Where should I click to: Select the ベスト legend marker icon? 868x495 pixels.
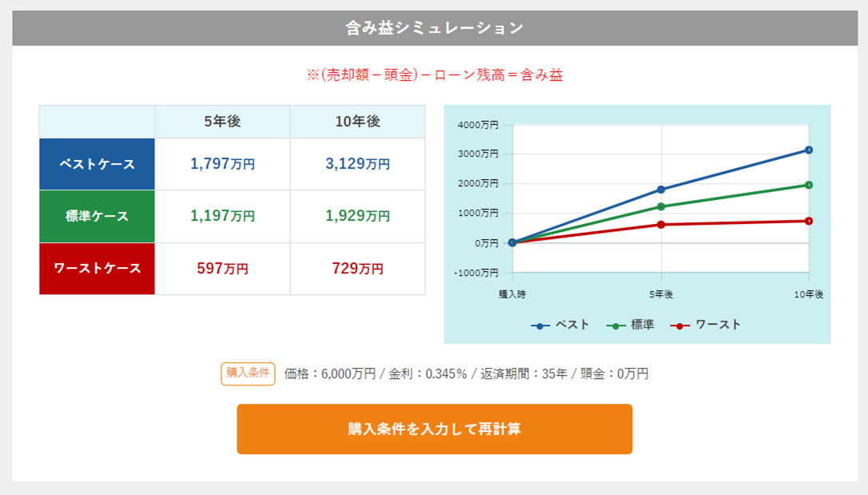540,326
